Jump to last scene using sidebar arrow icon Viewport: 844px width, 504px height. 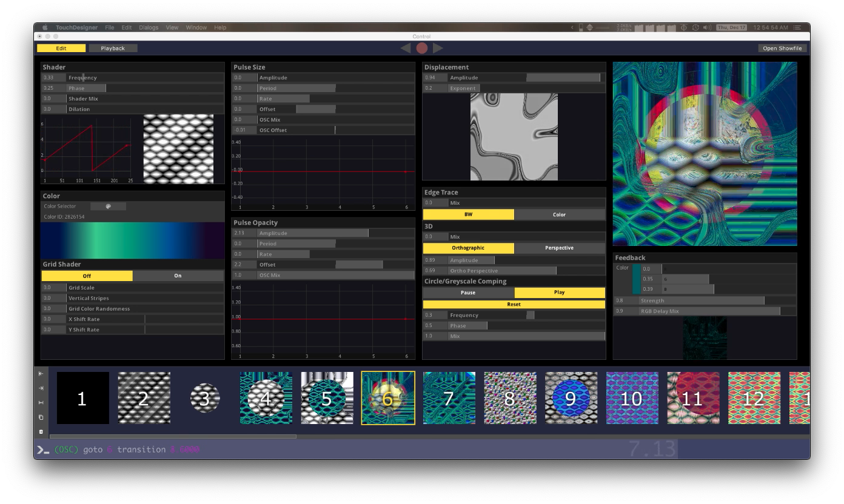[x=41, y=388]
